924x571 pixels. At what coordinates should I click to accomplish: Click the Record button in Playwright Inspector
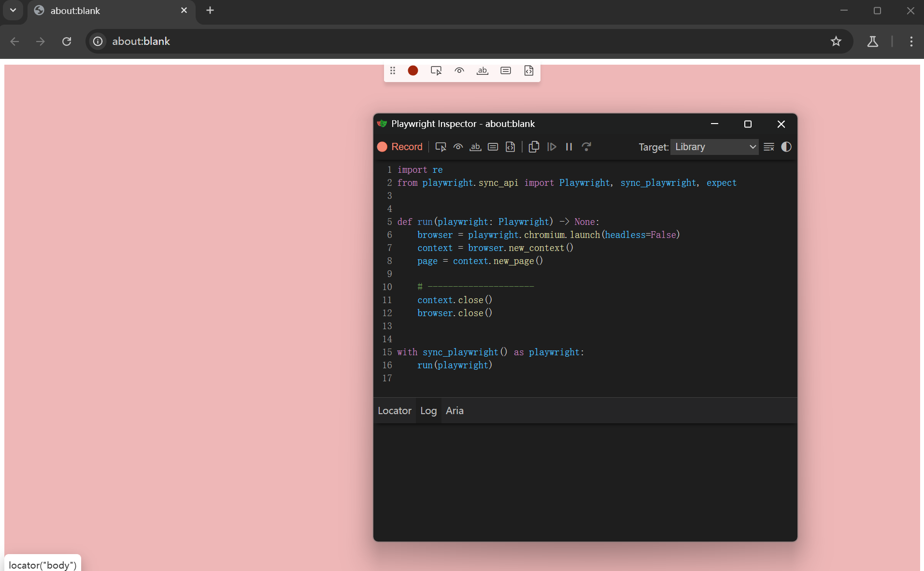(400, 147)
